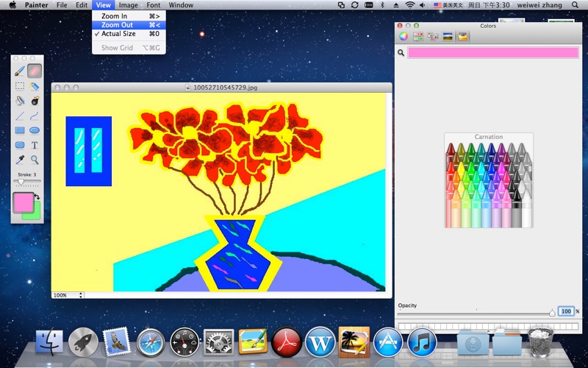Screen dimensions: 588x368
Task: Select the Brush tool in tool palette
Action: 20,71
